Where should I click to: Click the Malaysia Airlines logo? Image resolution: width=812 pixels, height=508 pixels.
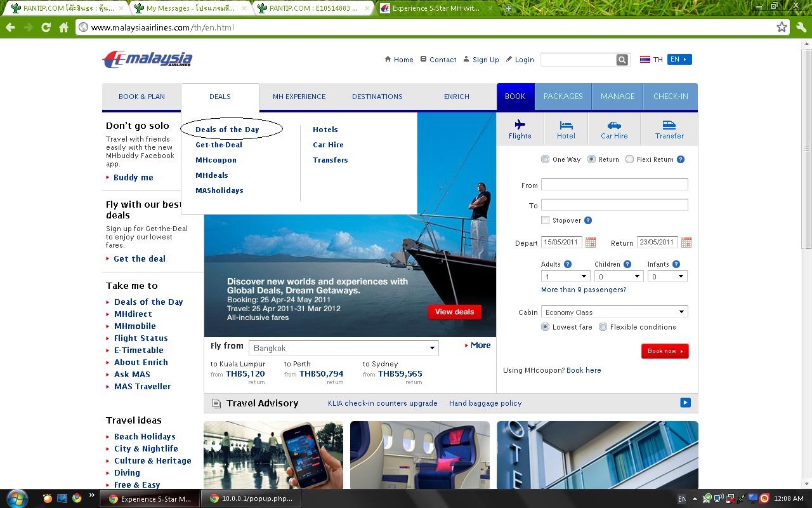pos(147,60)
